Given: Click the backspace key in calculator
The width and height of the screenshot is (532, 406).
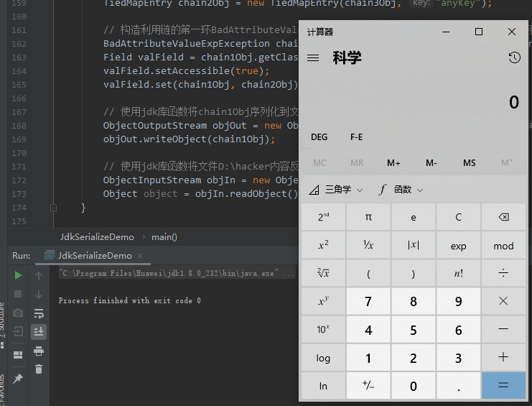Looking at the screenshot, I should tap(503, 217).
